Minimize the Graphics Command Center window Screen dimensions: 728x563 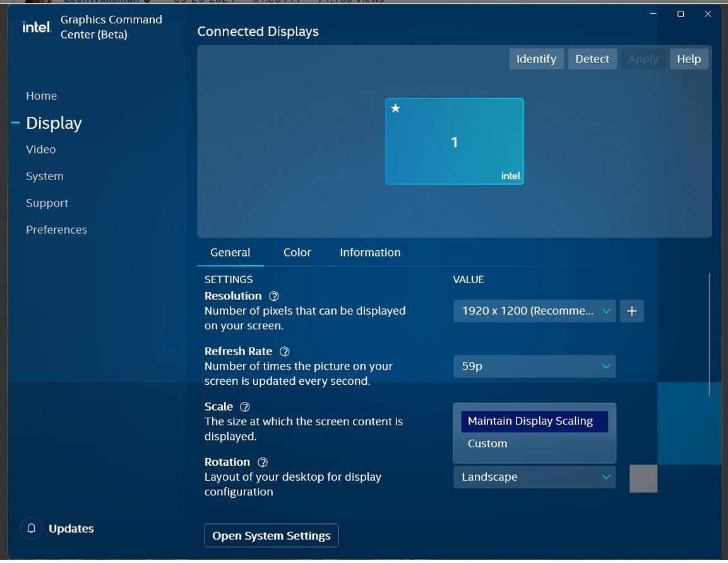(x=653, y=14)
